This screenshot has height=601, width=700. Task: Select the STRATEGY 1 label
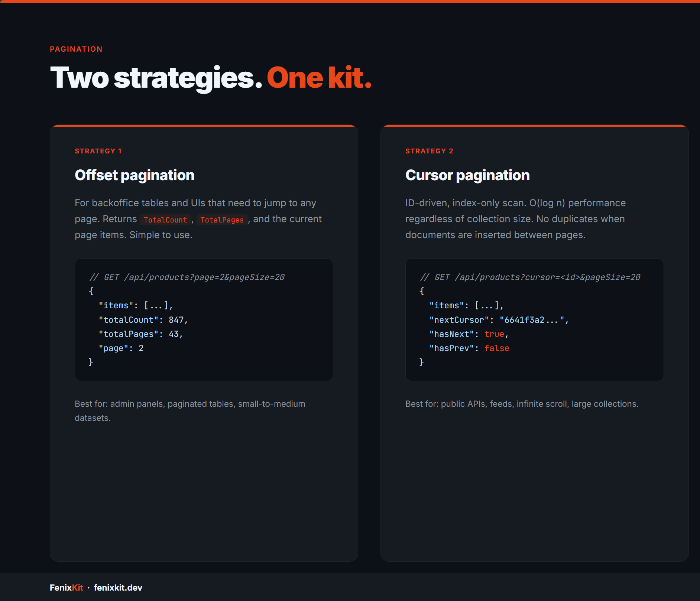pyautogui.click(x=98, y=151)
